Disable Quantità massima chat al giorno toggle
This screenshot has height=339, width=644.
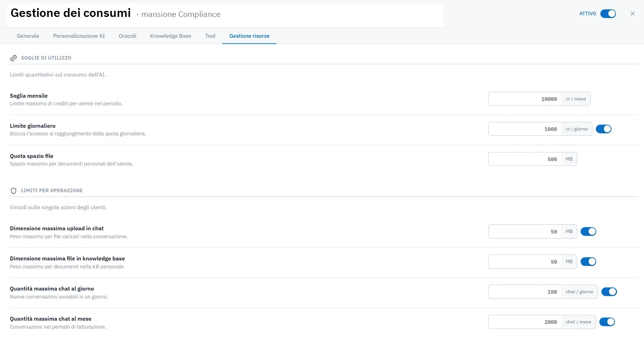pyautogui.click(x=609, y=292)
